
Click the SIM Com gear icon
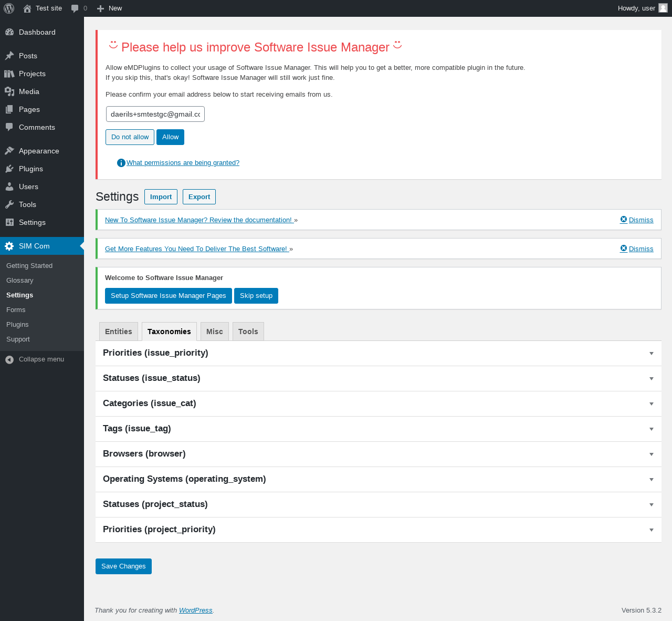tap(9, 246)
